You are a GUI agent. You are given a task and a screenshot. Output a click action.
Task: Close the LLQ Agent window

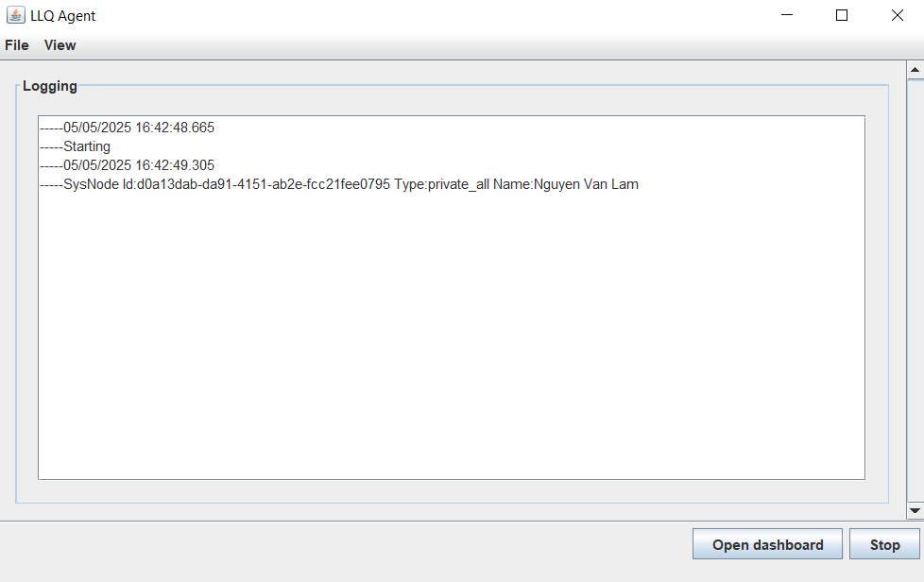[x=897, y=15]
